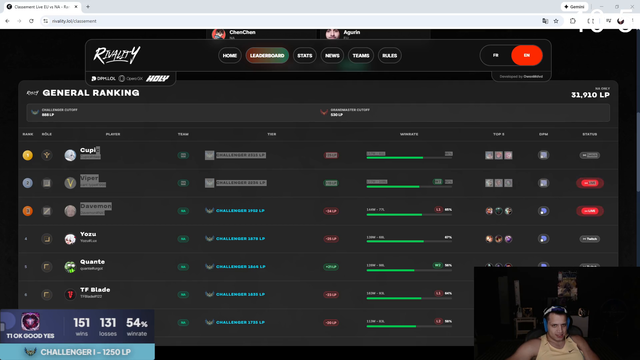Click TF Blade's winrate progress bar
Image resolution: width=640 pixels, height=360 pixels.
click(x=409, y=298)
